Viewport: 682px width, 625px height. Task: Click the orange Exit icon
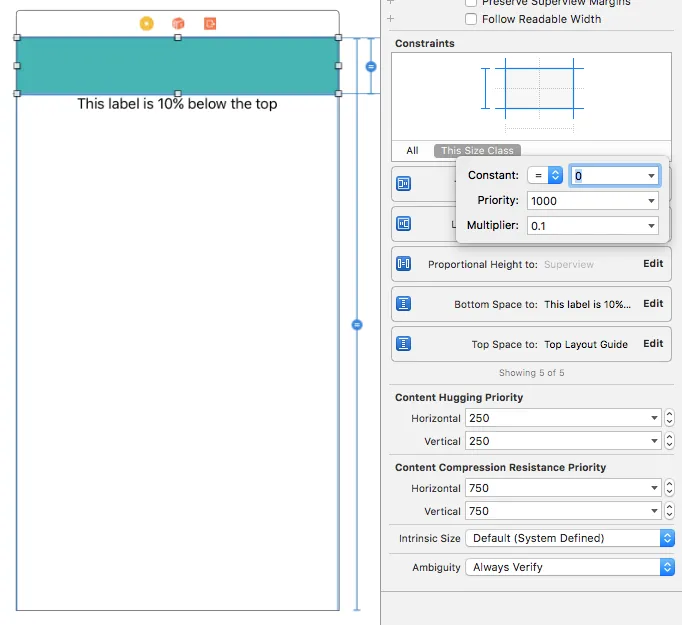[210, 23]
